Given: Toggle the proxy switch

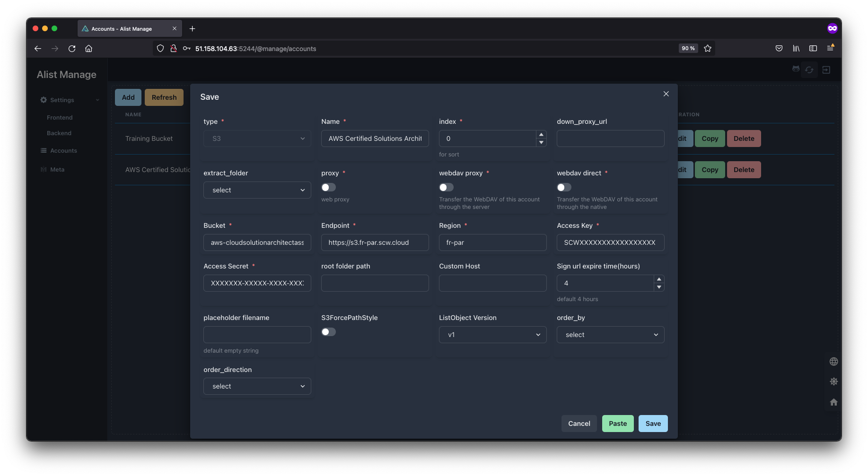Looking at the screenshot, I should 328,187.
